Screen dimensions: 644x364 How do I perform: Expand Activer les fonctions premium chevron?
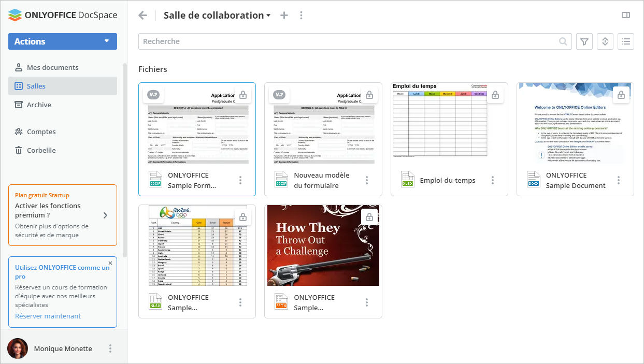click(x=105, y=215)
